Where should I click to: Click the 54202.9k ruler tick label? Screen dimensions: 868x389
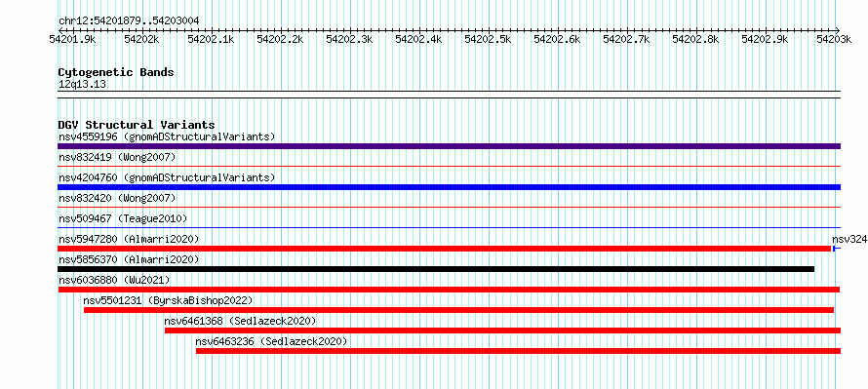pos(764,39)
